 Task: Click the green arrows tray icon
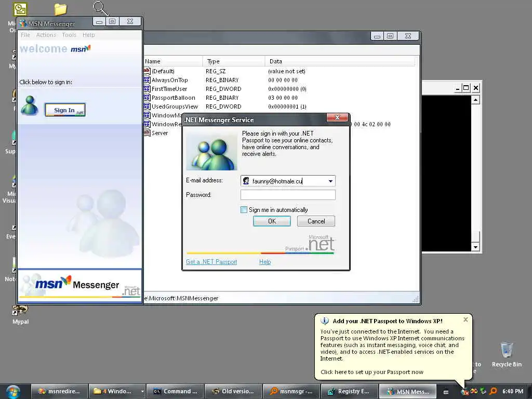(484, 391)
